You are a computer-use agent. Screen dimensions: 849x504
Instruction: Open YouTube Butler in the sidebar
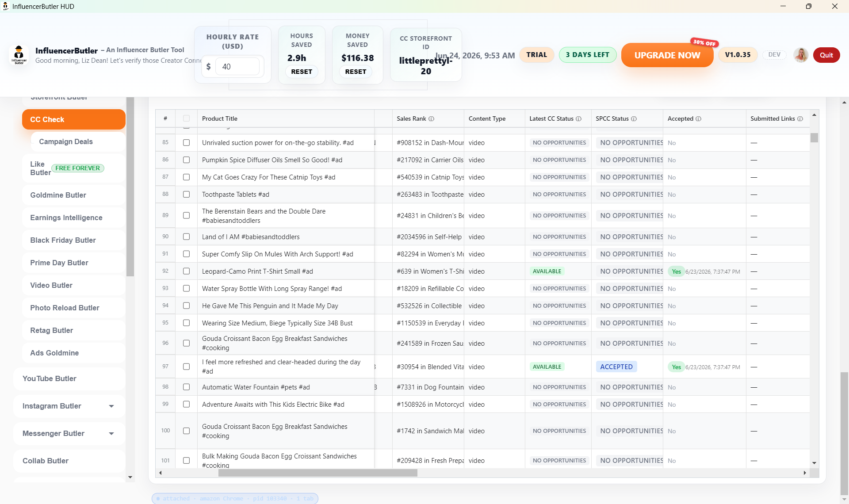pos(69,379)
